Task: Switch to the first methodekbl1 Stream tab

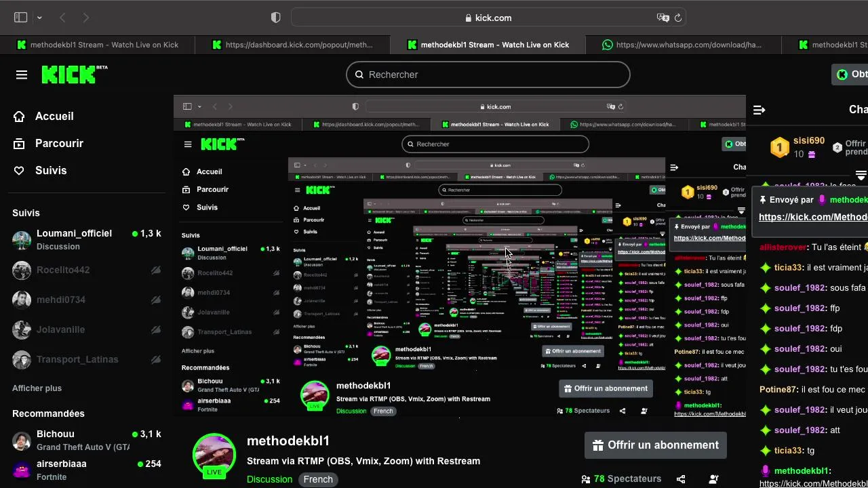Action: [x=98, y=45]
